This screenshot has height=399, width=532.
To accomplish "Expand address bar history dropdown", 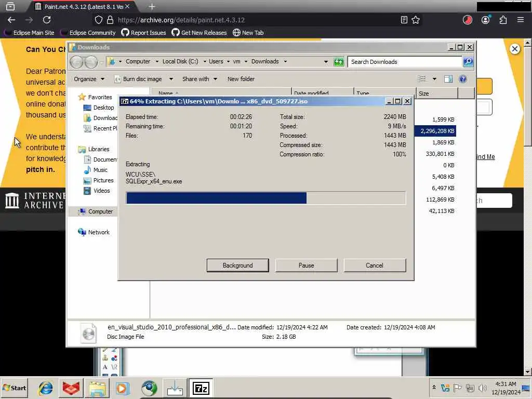I will coord(326,62).
